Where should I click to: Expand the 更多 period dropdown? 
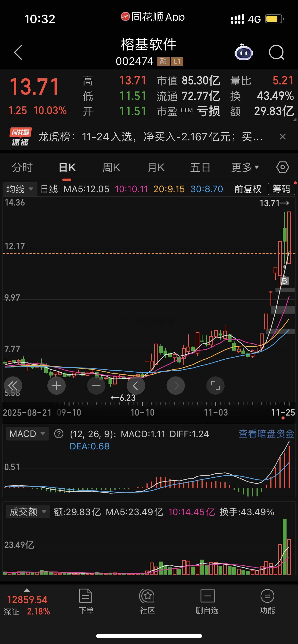pos(245,167)
